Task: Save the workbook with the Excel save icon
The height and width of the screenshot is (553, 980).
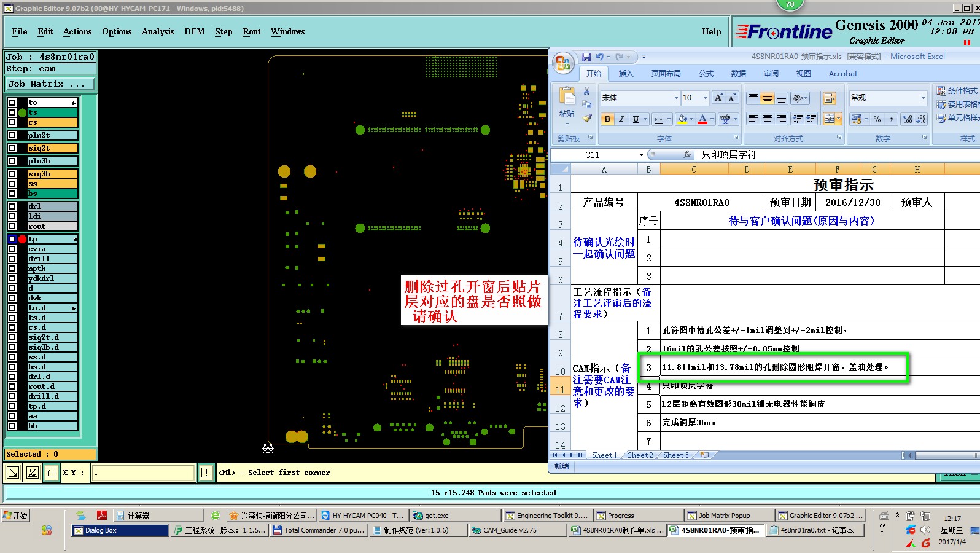Action: pos(586,57)
